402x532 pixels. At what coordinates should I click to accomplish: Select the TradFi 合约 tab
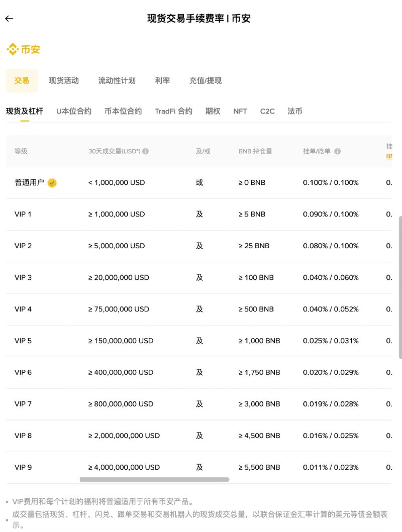173,111
